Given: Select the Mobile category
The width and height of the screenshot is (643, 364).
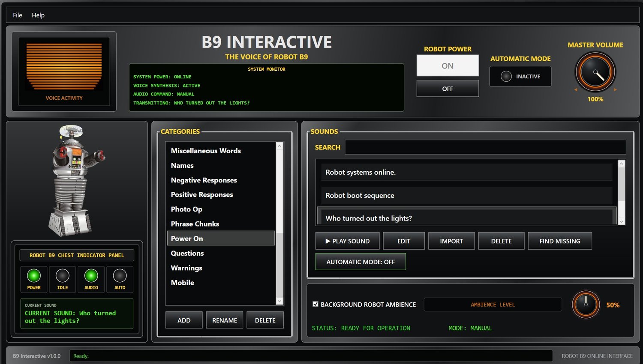Looking at the screenshot, I should coord(221,283).
